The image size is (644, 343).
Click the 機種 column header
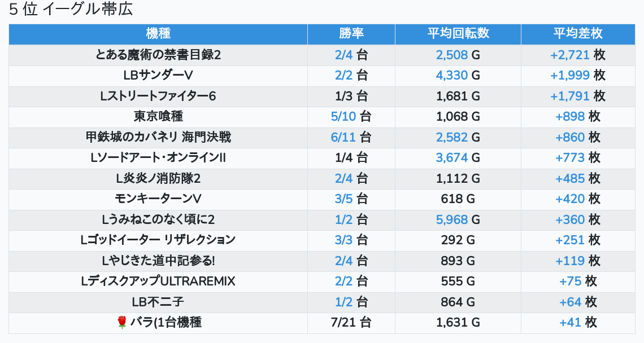pos(158,34)
